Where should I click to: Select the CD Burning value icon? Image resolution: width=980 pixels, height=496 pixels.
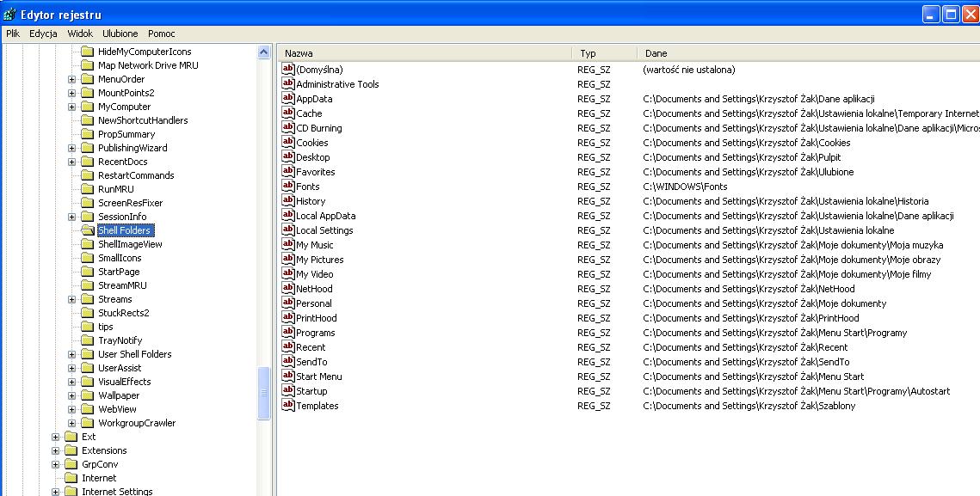pos(288,127)
